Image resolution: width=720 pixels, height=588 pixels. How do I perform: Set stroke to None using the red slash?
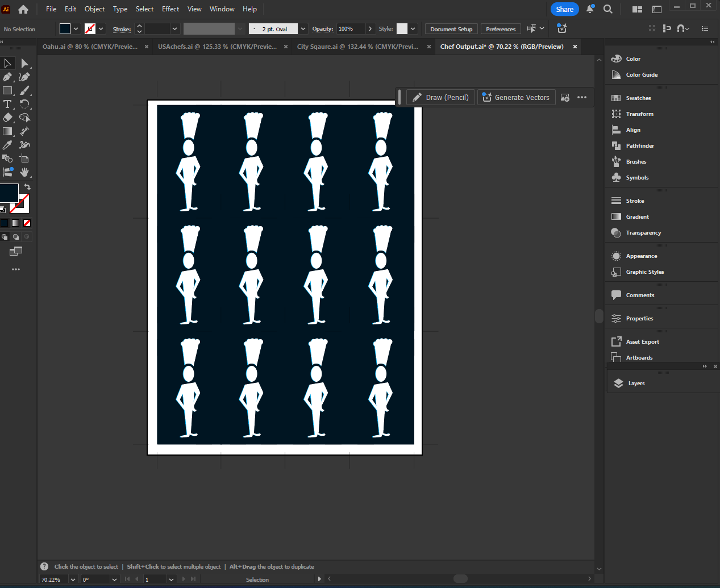pos(27,223)
